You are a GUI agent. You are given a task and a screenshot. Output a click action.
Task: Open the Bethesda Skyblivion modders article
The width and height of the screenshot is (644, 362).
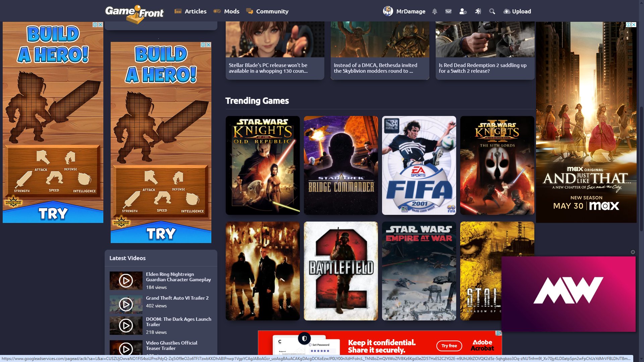(x=380, y=51)
